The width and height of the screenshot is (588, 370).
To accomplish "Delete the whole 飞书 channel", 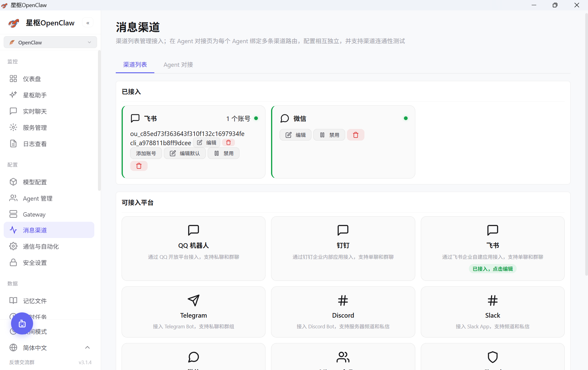I will 139,166.
